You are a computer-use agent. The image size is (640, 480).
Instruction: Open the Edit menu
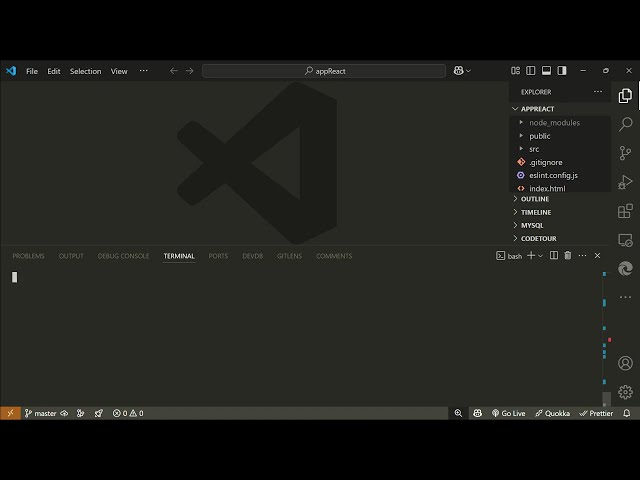(54, 71)
